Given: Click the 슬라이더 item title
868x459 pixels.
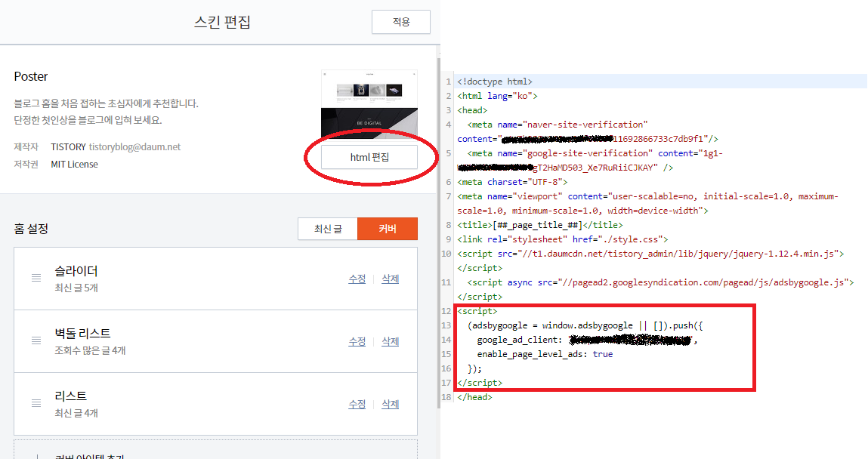Looking at the screenshot, I should (76, 271).
